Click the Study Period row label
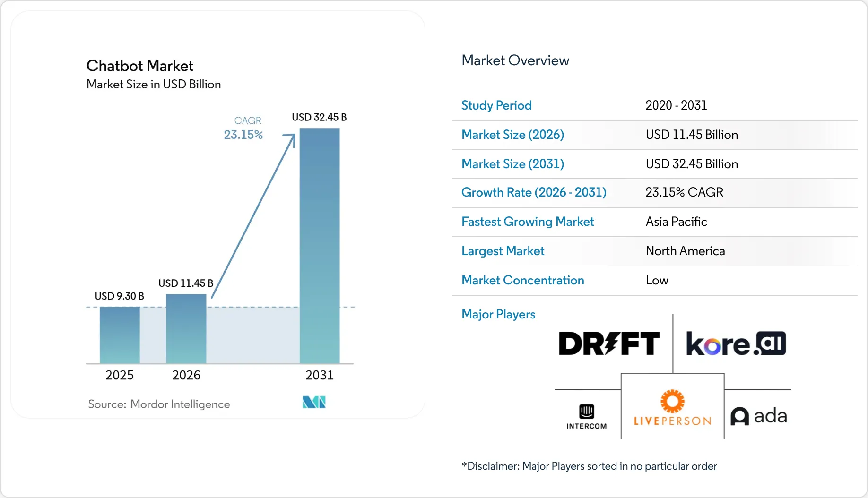This screenshot has width=868, height=498. click(496, 105)
